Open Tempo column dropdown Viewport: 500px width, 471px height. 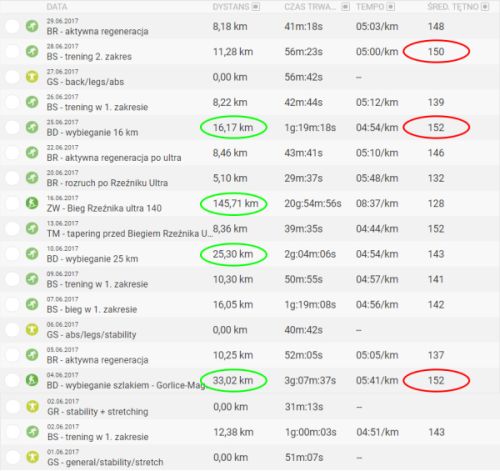[391, 7]
